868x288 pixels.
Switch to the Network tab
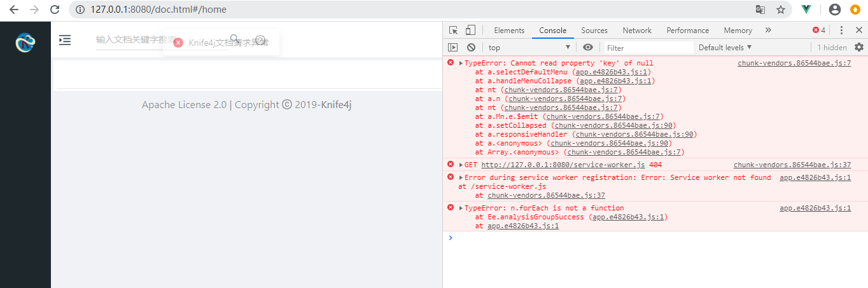click(x=637, y=30)
